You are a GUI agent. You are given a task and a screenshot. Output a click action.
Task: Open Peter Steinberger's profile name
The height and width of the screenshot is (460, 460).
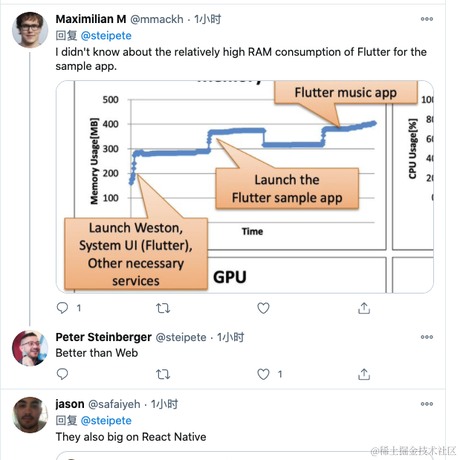click(104, 337)
